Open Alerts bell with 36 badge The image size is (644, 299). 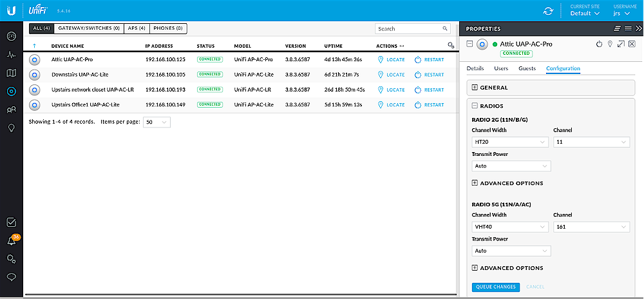(x=12, y=241)
